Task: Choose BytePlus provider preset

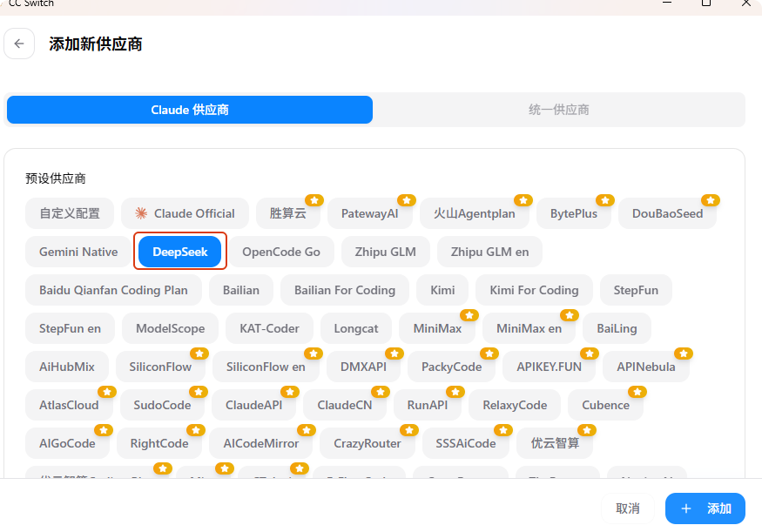Action: tap(573, 213)
